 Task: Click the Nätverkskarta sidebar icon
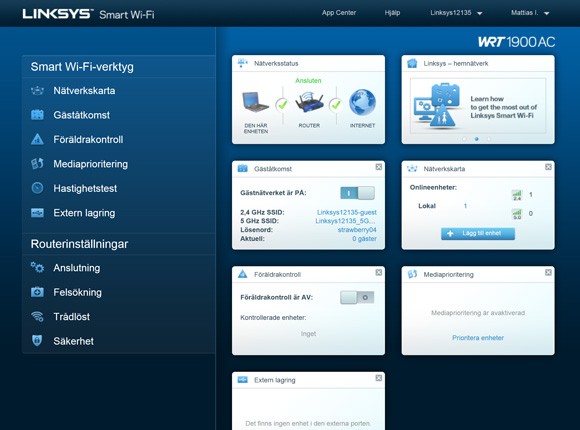37,90
